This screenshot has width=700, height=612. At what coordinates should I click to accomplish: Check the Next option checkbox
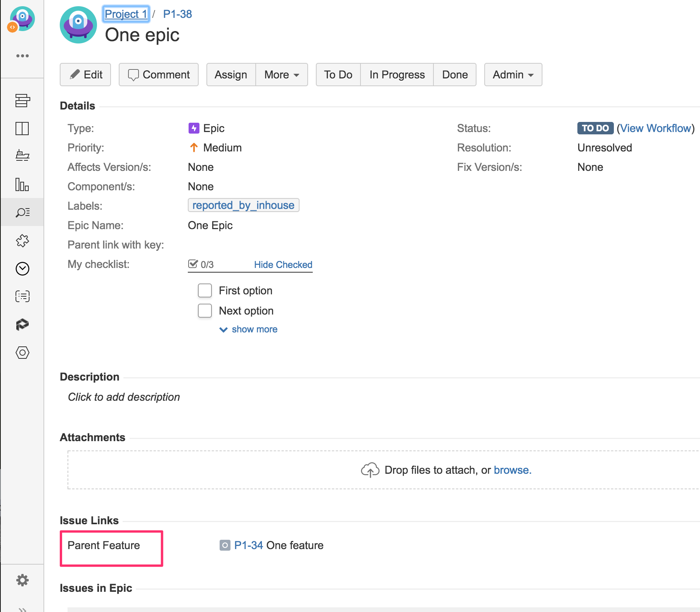point(205,311)
